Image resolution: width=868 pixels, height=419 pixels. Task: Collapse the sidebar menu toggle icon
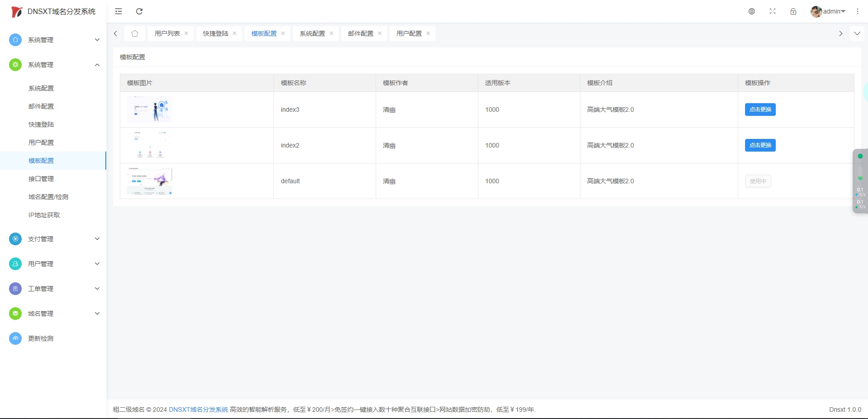pos(118,11)
